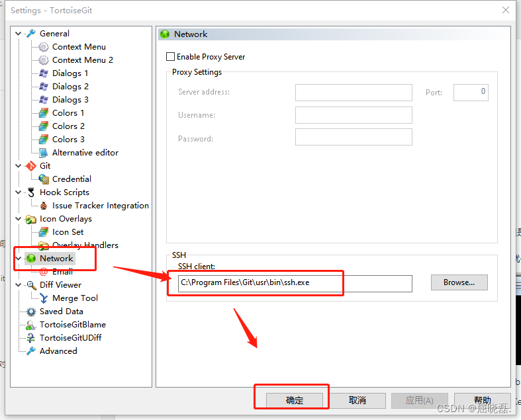Click the Email at-sign icon
521x420 pixels.
(44, 272)
